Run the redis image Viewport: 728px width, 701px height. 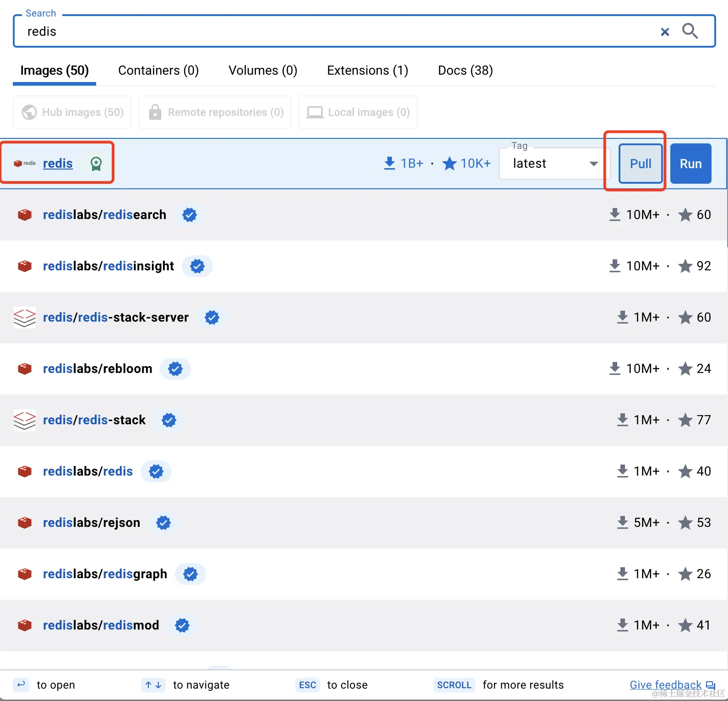(x=691, y=164)
